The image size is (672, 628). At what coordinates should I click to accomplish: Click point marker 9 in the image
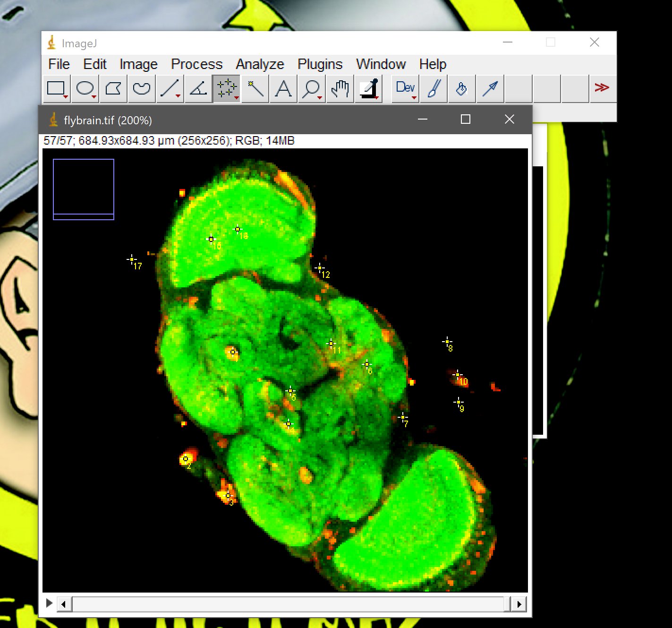tap(459, 402)
